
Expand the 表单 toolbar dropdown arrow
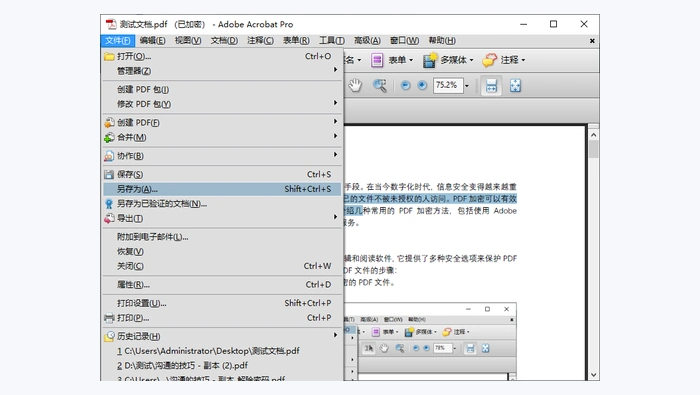pyautogui.click(x=411, y=60)
